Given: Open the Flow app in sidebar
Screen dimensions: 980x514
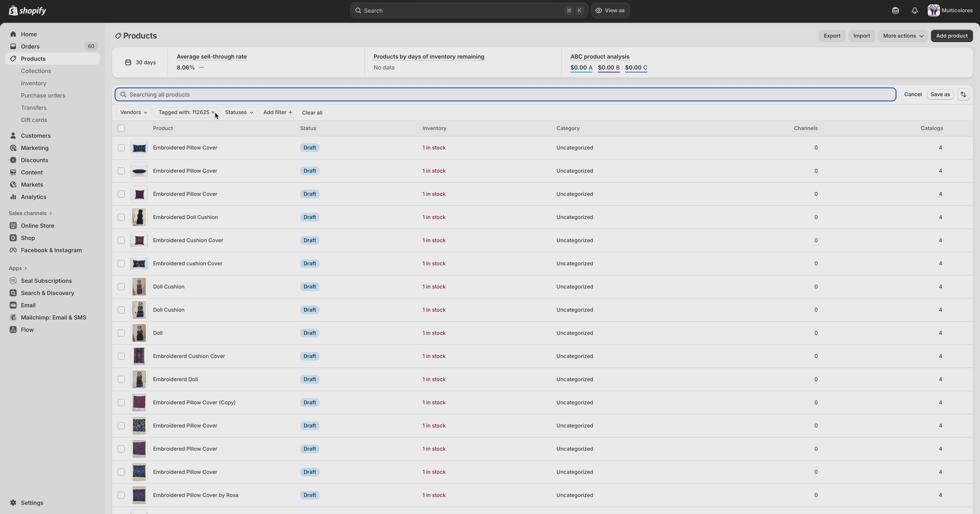Looking at the screenshot, I should pos(27,330).
